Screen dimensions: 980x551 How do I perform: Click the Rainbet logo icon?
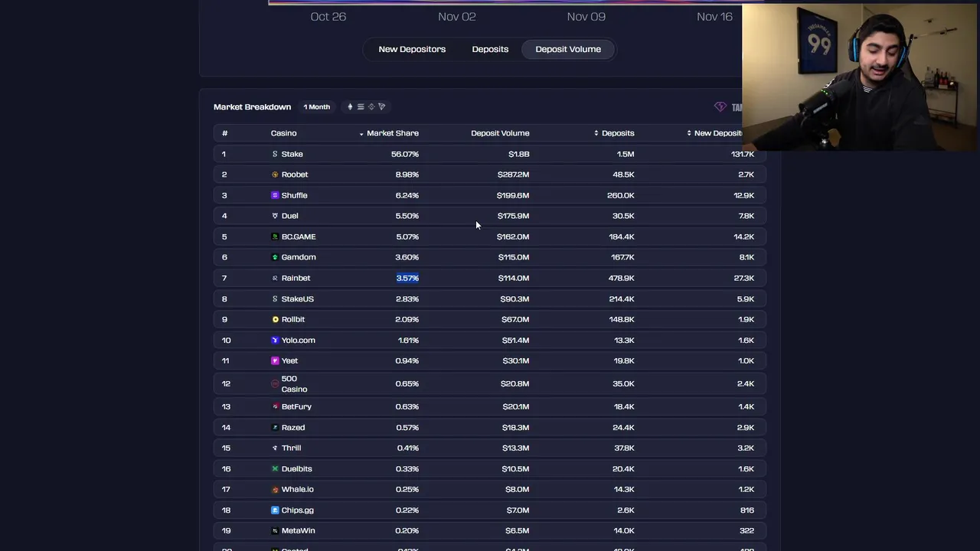[x=275, y=278]
